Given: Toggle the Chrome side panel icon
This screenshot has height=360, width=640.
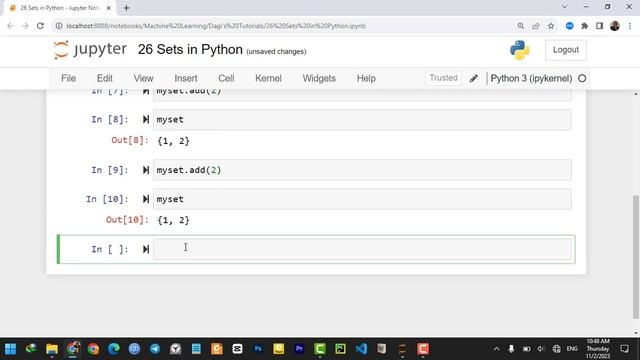Looking at the screenshot, I should [599, 26].
